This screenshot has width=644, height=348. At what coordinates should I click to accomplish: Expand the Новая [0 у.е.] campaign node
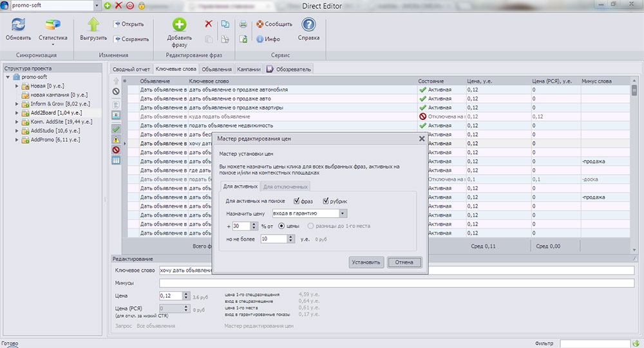17,86
